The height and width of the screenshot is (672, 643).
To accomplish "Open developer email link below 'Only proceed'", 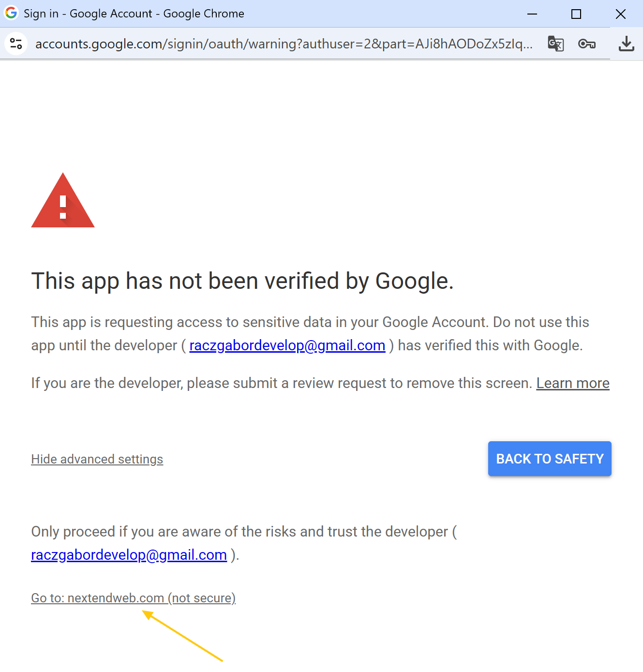I will coord(129,555).
